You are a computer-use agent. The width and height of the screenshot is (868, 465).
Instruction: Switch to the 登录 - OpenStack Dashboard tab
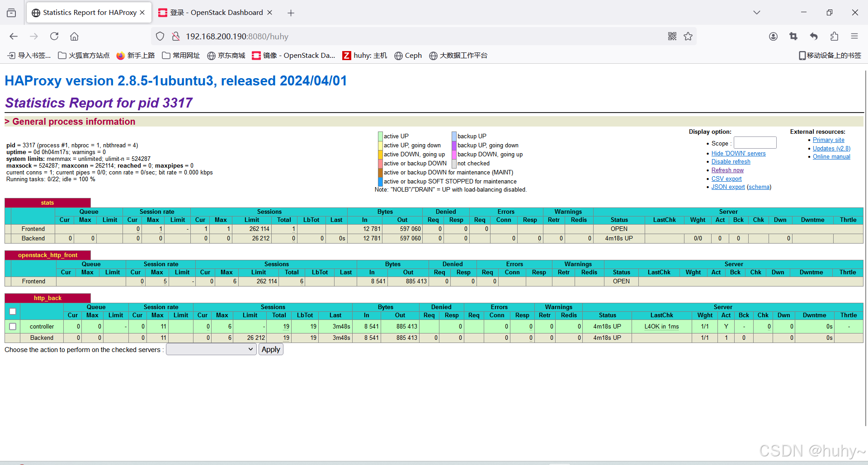[216, 13]
